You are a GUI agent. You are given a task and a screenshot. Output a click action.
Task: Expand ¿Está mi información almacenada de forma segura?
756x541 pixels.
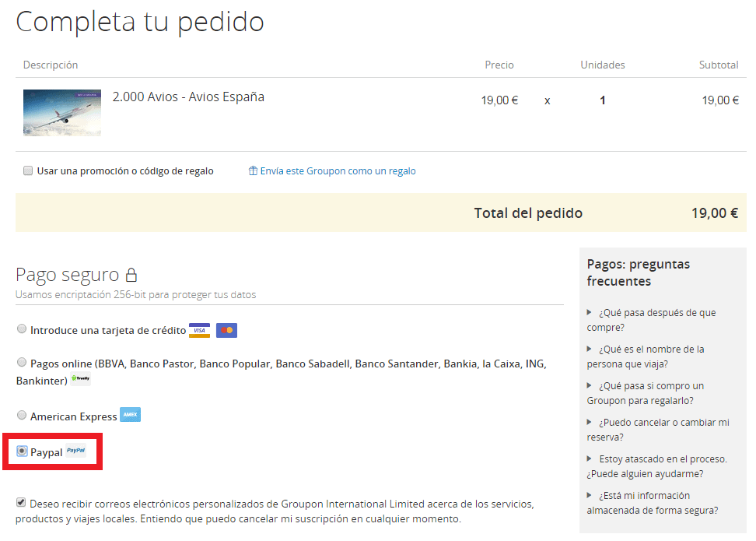click(653, 503)
